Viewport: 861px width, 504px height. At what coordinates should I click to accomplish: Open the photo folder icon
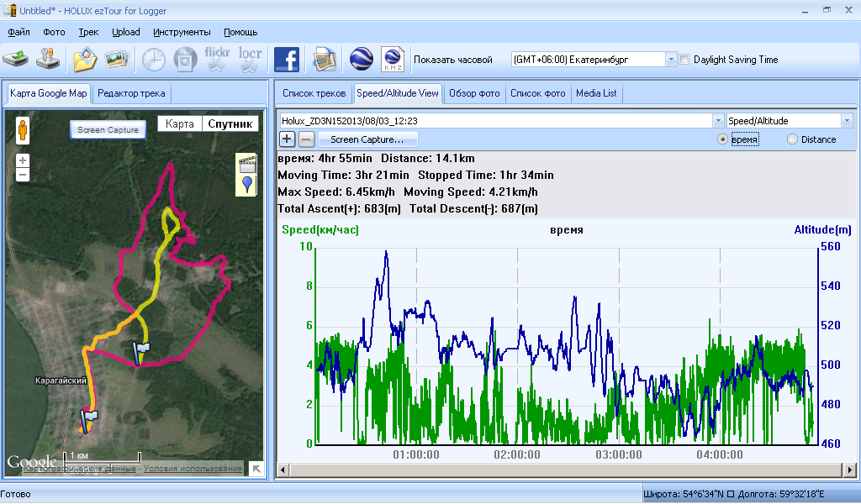[85, 60]
